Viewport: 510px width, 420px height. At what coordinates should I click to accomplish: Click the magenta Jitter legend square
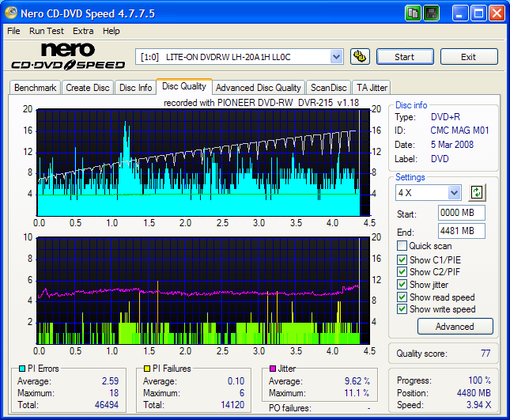click(x=271, y=369)
